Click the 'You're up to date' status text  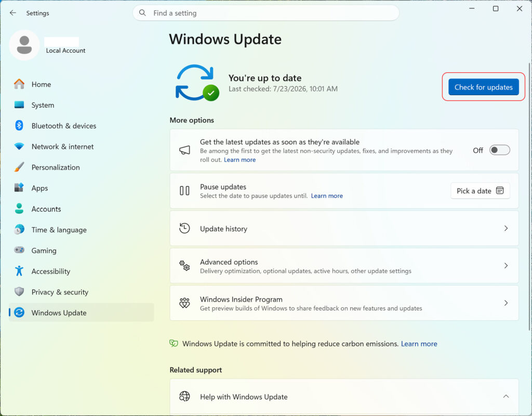point(264,78)
